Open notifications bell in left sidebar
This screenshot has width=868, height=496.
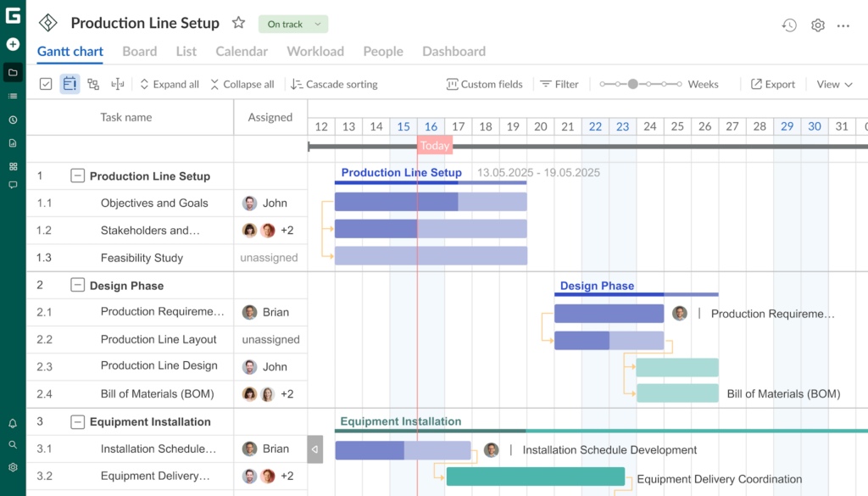tap(13, 423)
